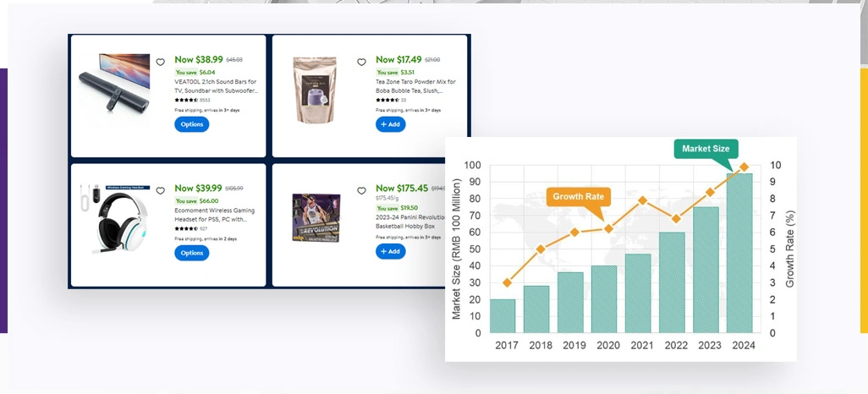Viewport: 868px width, 394px height.
Task: Add Panini Basketball Hobby Box to cart
Action: pyautogui.click(x=390, y=251)
